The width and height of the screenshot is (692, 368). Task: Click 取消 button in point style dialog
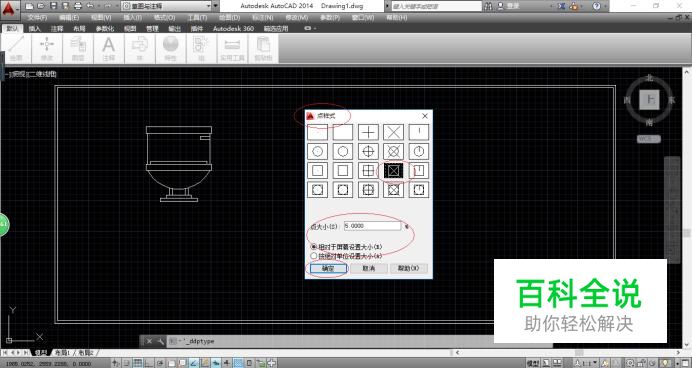pyautogui.click(x=369, y=268)
